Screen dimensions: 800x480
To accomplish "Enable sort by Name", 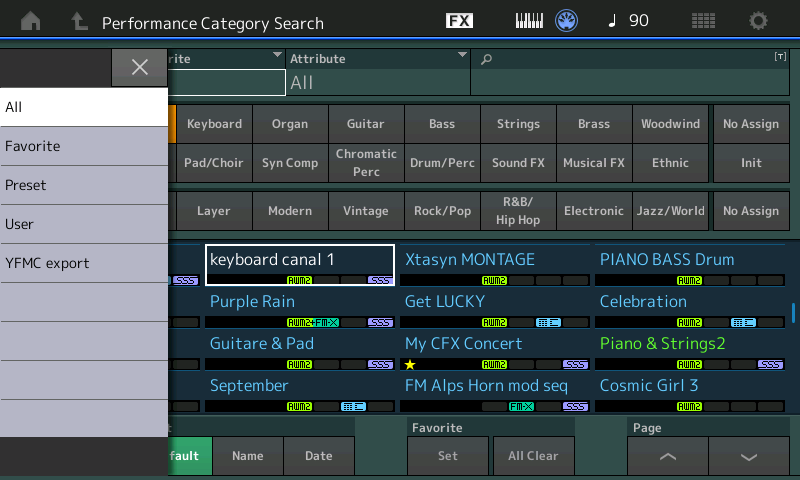I will pos(247,456).
